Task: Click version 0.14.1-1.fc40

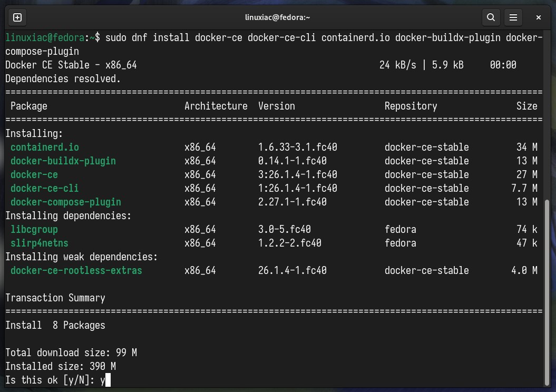Action: 292,161
